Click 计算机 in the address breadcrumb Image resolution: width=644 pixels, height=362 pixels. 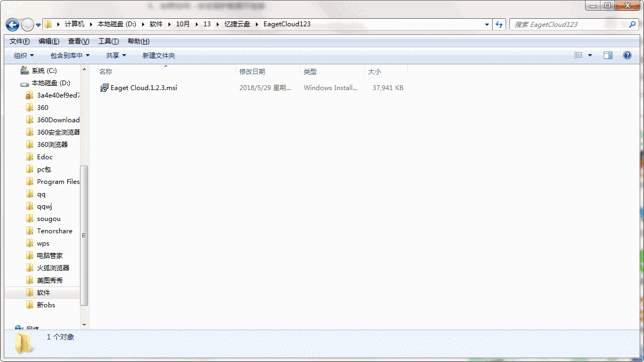point(75,24)
